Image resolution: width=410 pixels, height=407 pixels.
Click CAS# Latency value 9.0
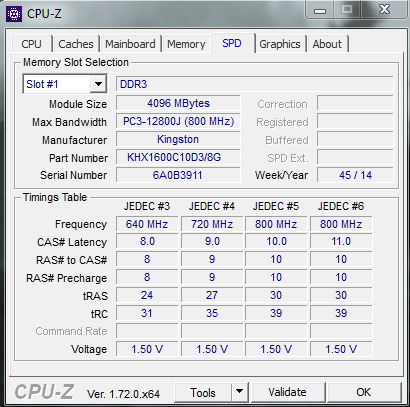(212, 241)
